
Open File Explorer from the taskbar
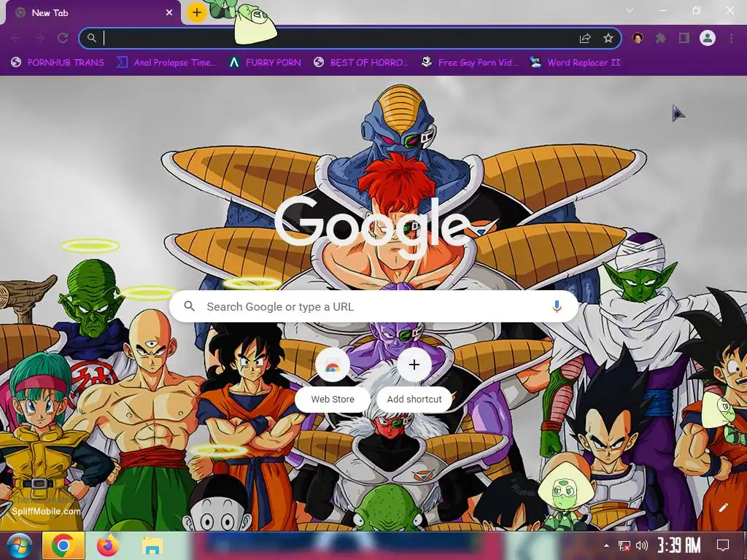point(152,546)
